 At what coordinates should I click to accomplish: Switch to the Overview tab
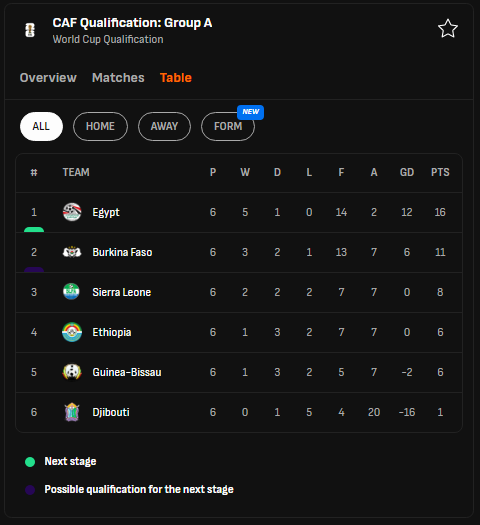(x=48, y=78)
